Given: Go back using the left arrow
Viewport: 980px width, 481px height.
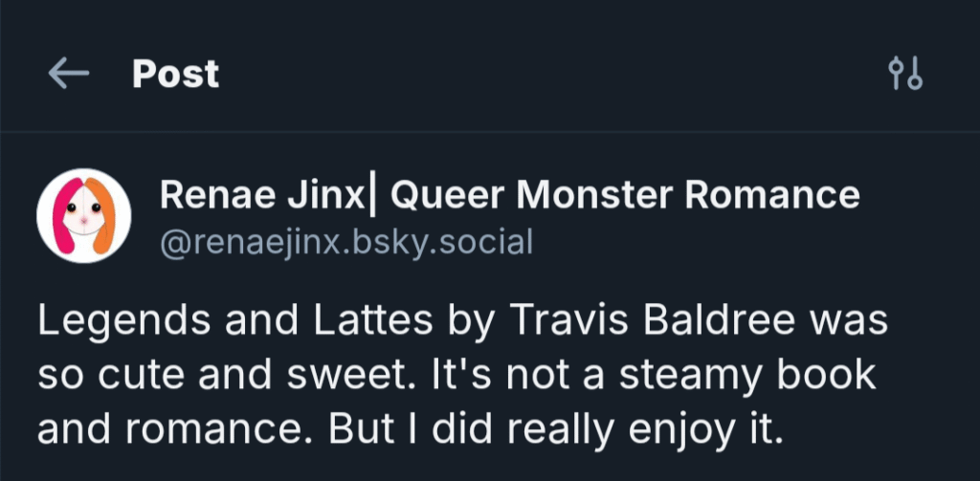Looking at the screenshot, I should coord(68,74).
